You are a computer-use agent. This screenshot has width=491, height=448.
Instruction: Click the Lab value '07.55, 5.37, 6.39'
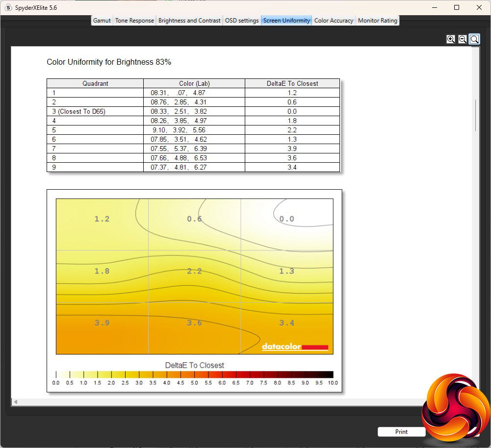(179, 149)
